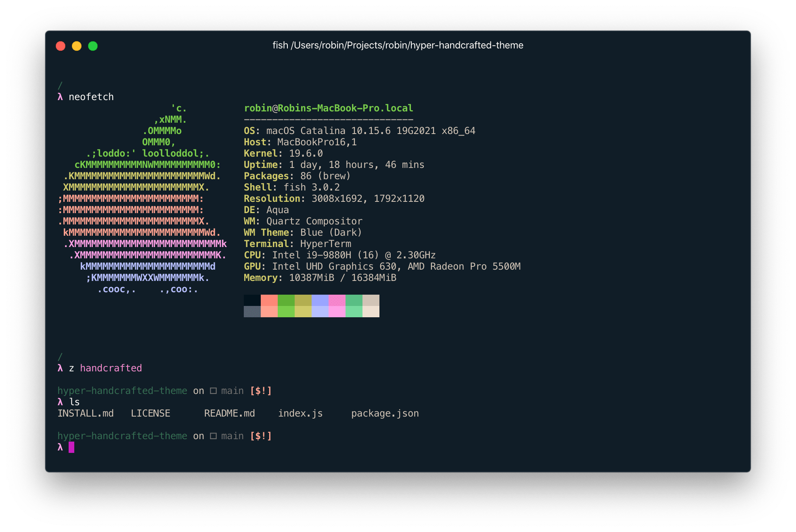The image size is (796, 532).
Task: Click the mint green swatch in lower row
Action: click(354, 312)
